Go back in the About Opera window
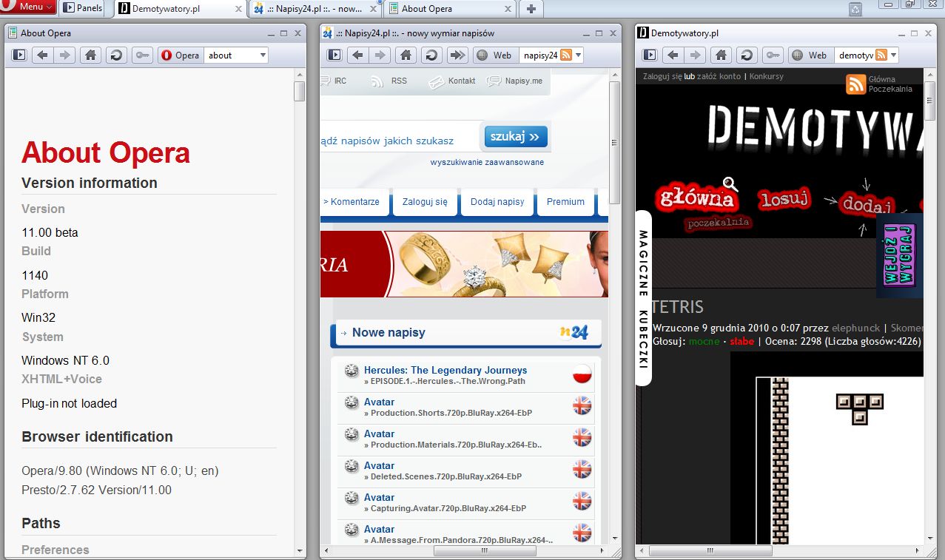This screenshot has width=945, height=560. click(42, 55)
